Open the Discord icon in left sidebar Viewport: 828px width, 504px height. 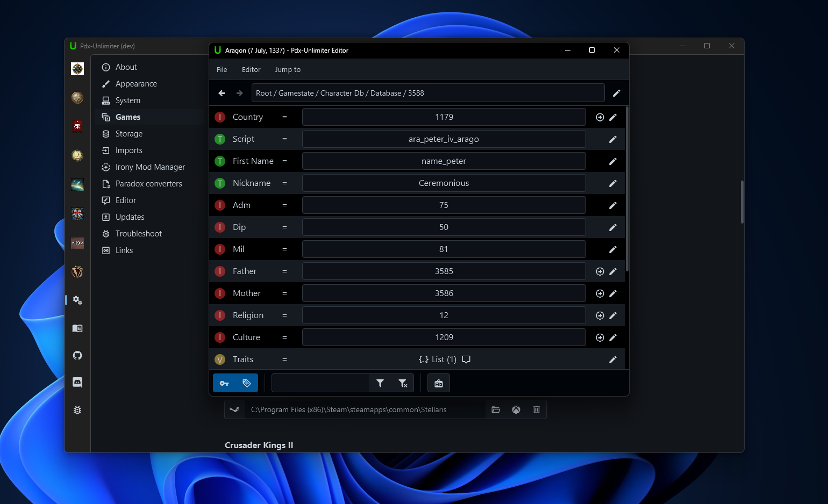click(x=77, y=383)
